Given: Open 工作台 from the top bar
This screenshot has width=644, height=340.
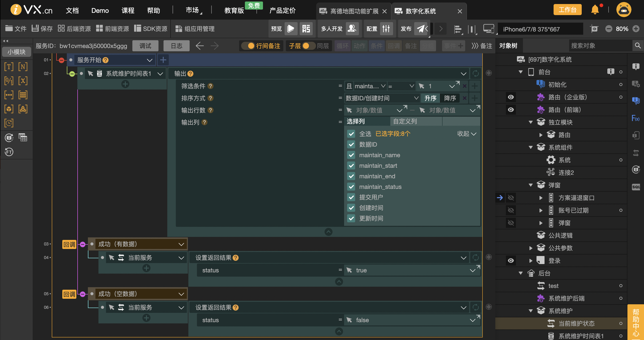Looking at the screenshot, I should click(x=567, y=10).
